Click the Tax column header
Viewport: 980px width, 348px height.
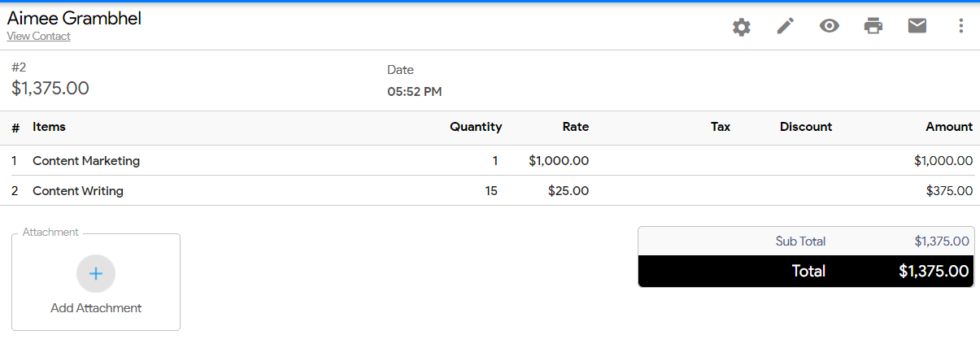click(x=721, y=127)
